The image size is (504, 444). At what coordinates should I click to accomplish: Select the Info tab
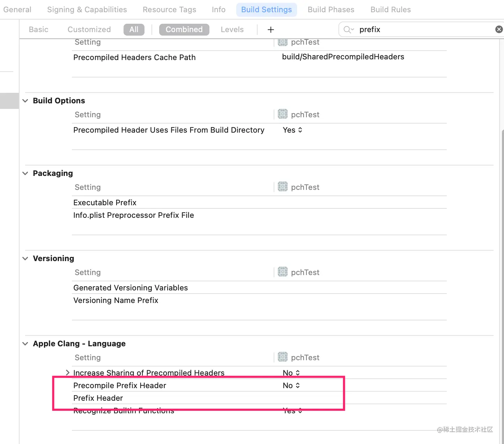(218, 9)
